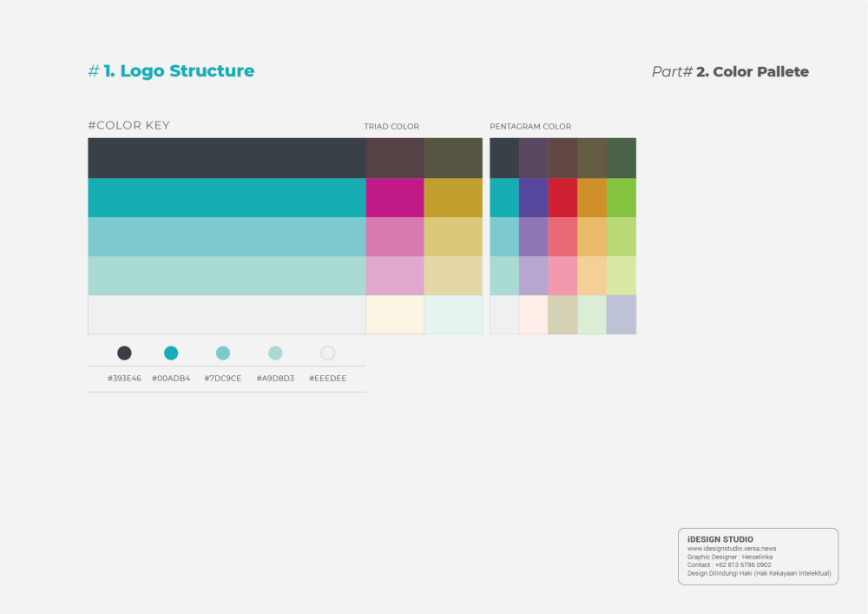
Task: Click the contact phone number line
Action: (729, 564)
